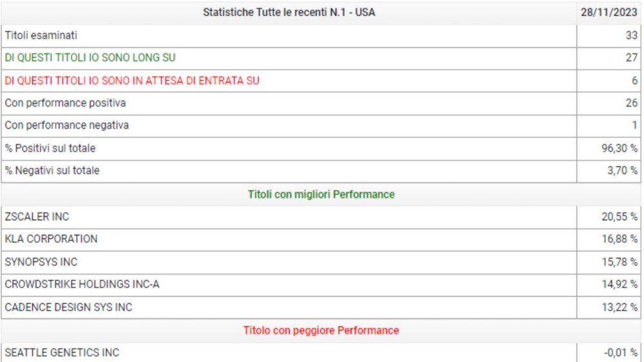
Task: Click the 'Statistiche Tutte le recenti N.1 - USA' header
Action: click(x=289, y=12)
